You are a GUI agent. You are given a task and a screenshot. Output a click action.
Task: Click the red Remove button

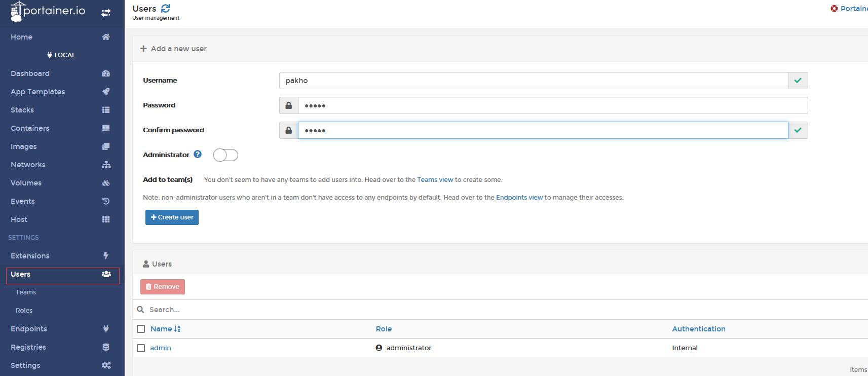click(163, 287)
